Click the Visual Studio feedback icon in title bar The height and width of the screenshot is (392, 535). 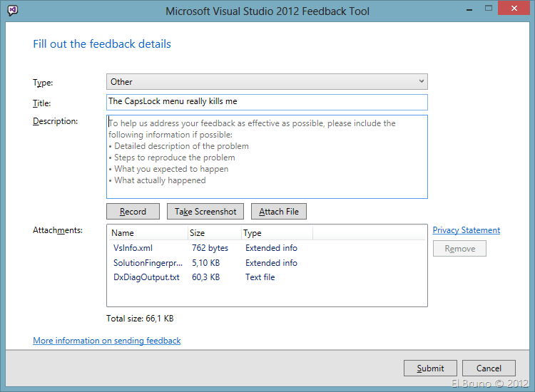coord(12,11)
